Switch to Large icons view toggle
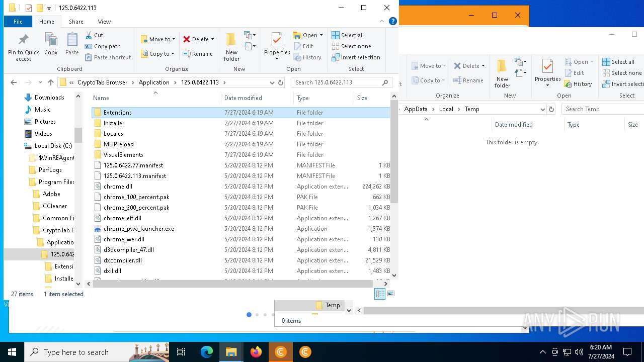Image resolution: width=644 pixels, height=362 pixels. click(391, 294)
